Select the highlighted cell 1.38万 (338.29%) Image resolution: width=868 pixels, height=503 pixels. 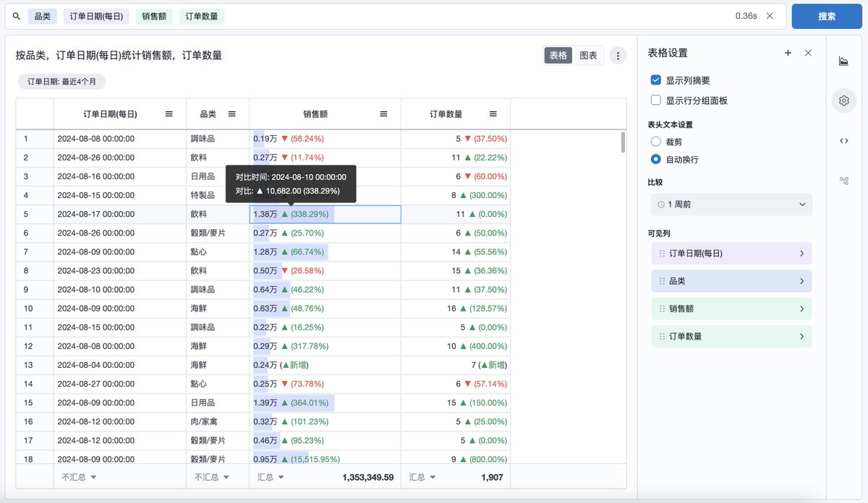[x=325, y=214]
